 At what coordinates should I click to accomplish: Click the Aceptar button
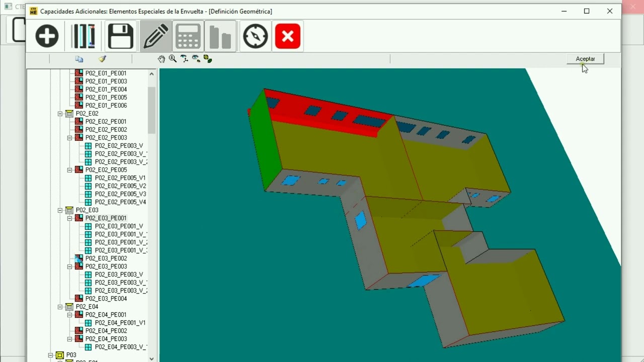click(x=585, y=59)
